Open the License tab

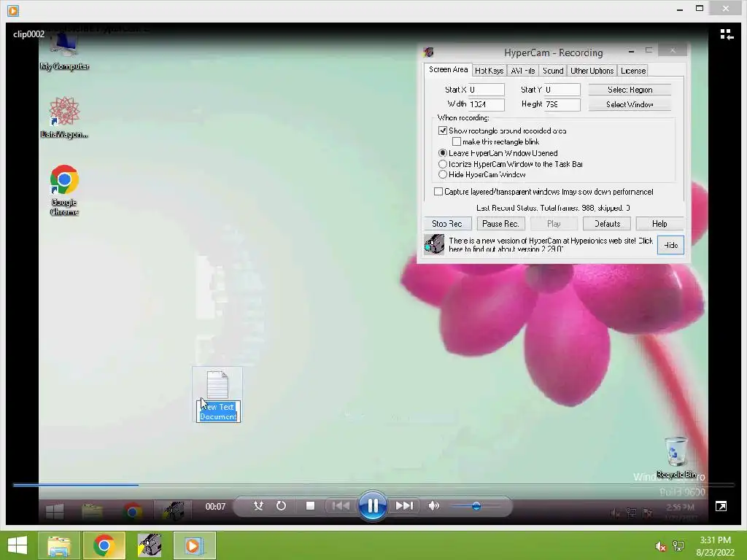(633, 71)
